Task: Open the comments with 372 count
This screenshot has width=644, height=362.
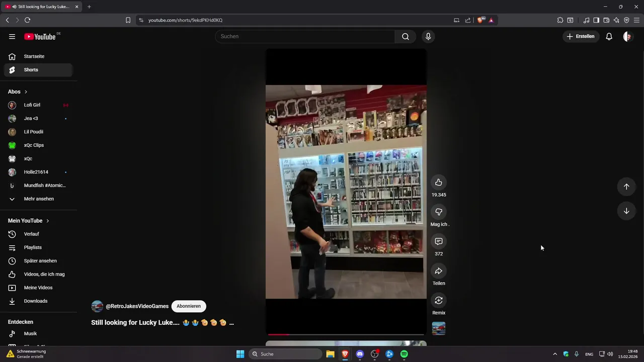Action: tap(439, 241)
